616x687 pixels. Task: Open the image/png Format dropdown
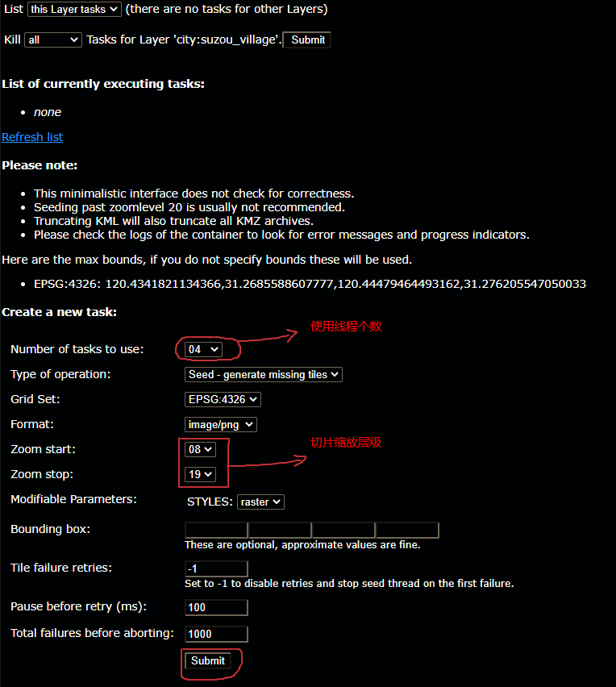click(x=220, y=425)
